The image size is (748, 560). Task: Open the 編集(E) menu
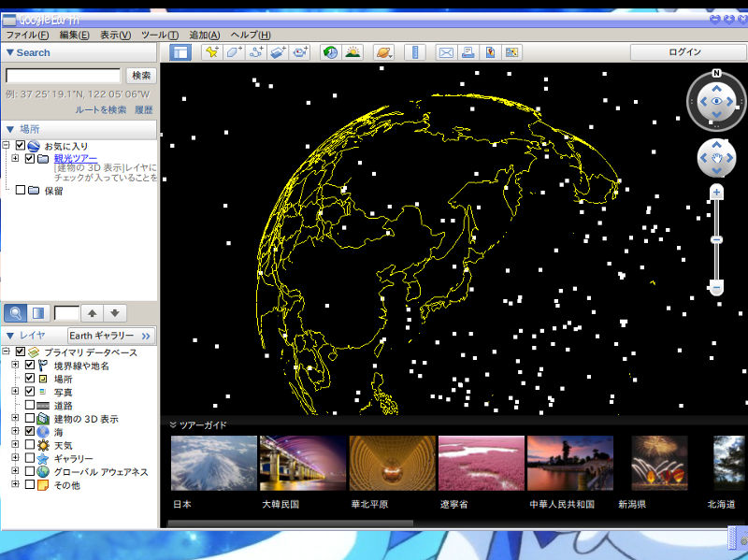click(74, 36)
